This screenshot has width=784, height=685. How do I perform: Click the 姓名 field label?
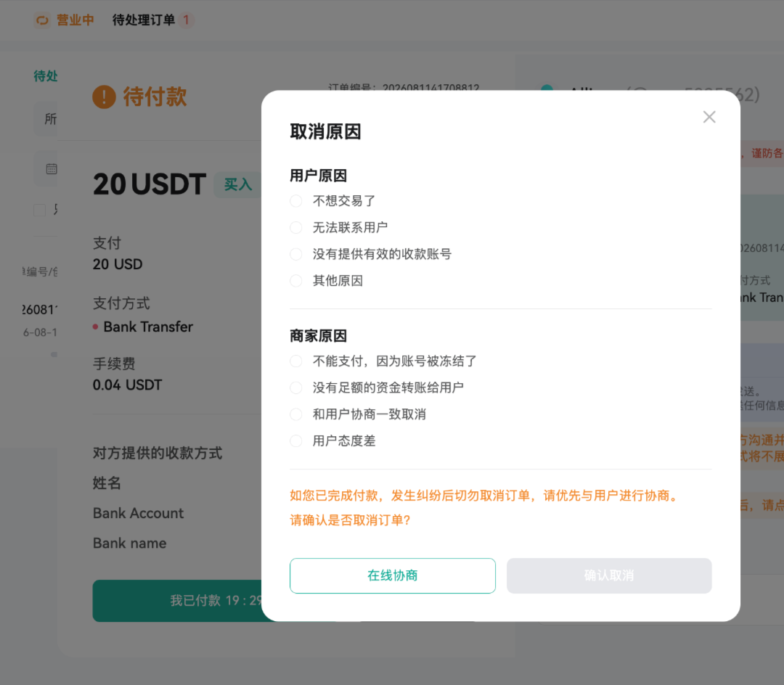click(x=107, y=483)
